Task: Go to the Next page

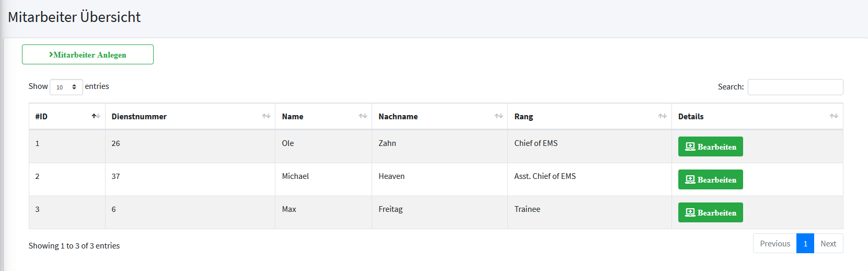Action: [828, 243]
